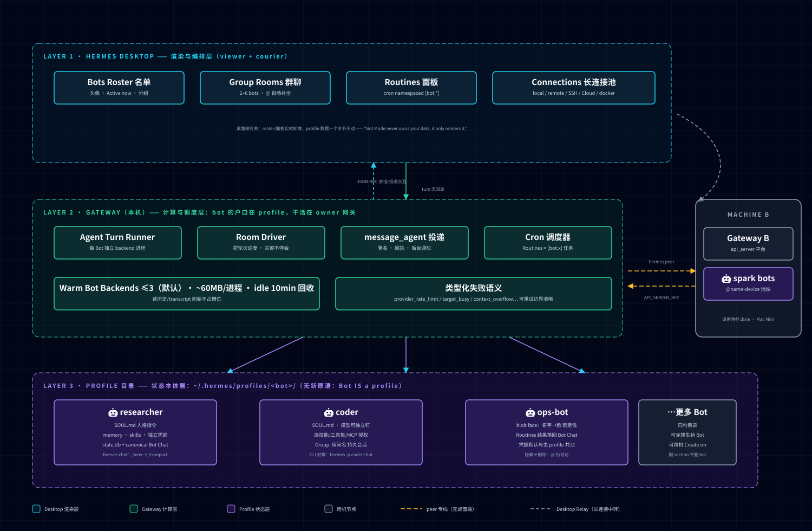Open the Gateway B card

748,244
